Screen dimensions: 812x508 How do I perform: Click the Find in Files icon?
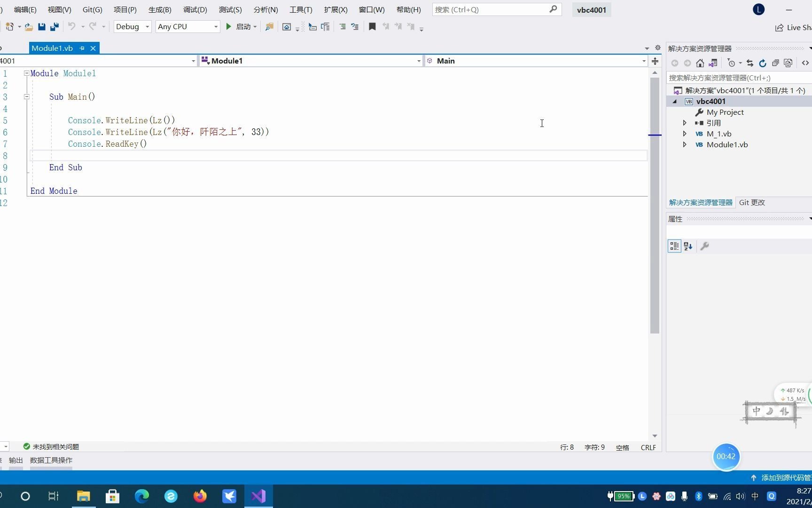(269, 27)
